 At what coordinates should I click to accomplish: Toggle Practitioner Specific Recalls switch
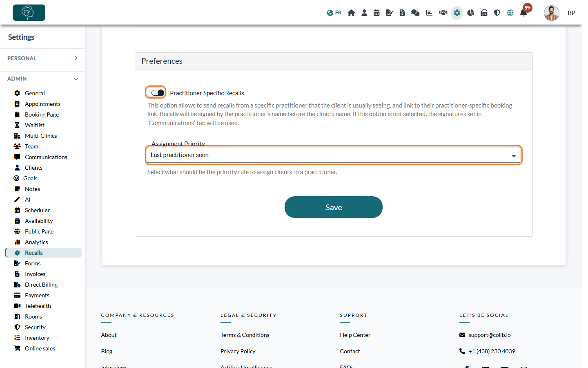tap(158, 93)
